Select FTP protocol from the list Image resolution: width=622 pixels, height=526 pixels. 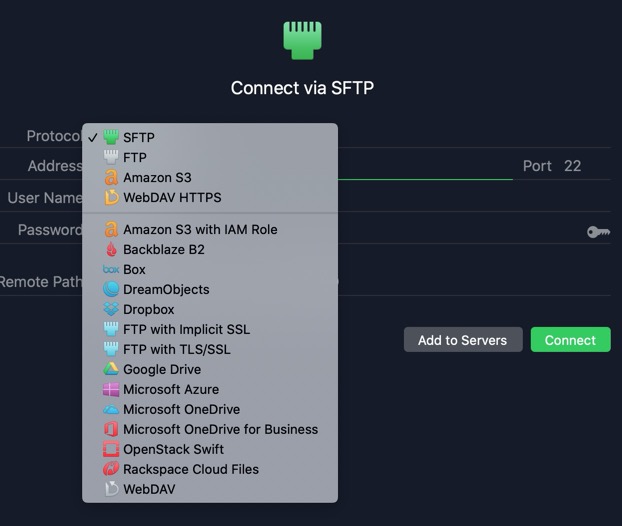(210, 157)
